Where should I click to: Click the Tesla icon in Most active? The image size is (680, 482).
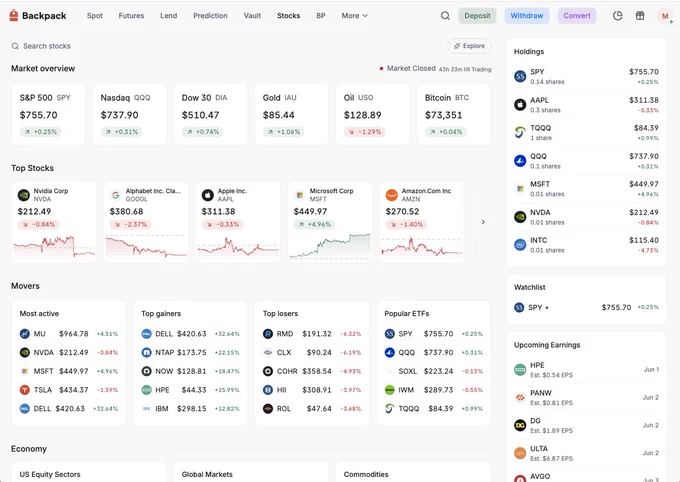tap(25, 390)
